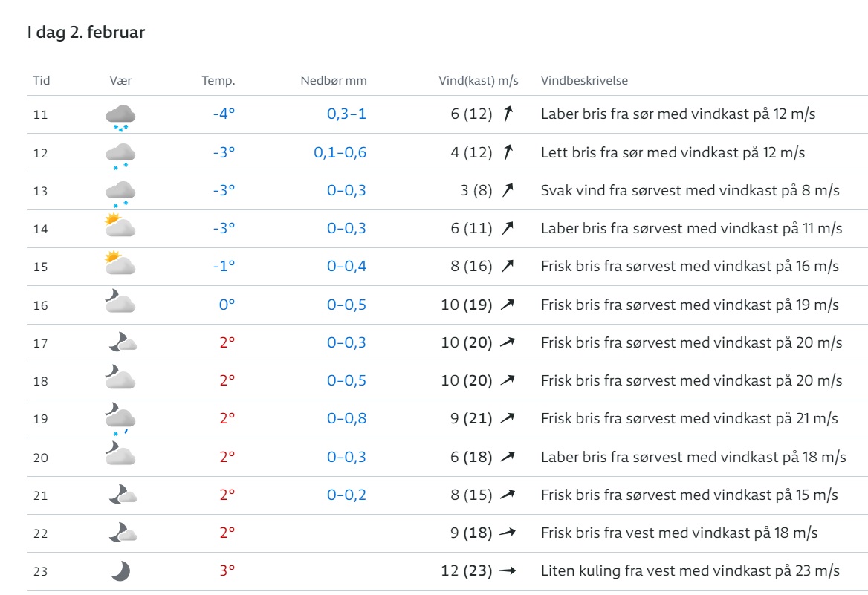Select the partly sunny icon at hour 14

pos(120,225)
